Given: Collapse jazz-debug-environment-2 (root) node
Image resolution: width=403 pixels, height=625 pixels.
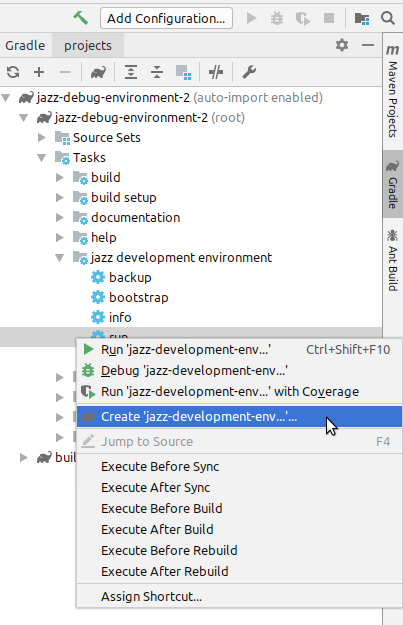Looking at the screenshot, I should (24, 118).
